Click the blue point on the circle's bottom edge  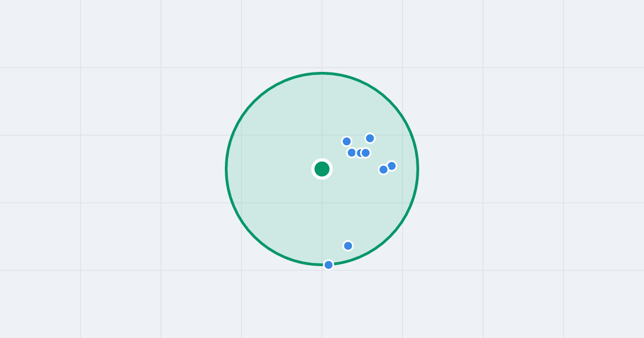pyautogui.click(x=328, y=264)
